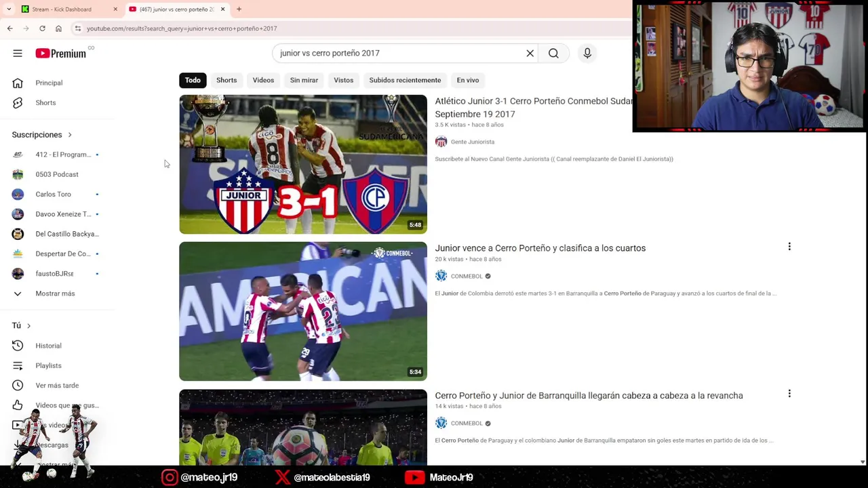
Task: Select the En vivo filter chip
Action: [468, 80]
